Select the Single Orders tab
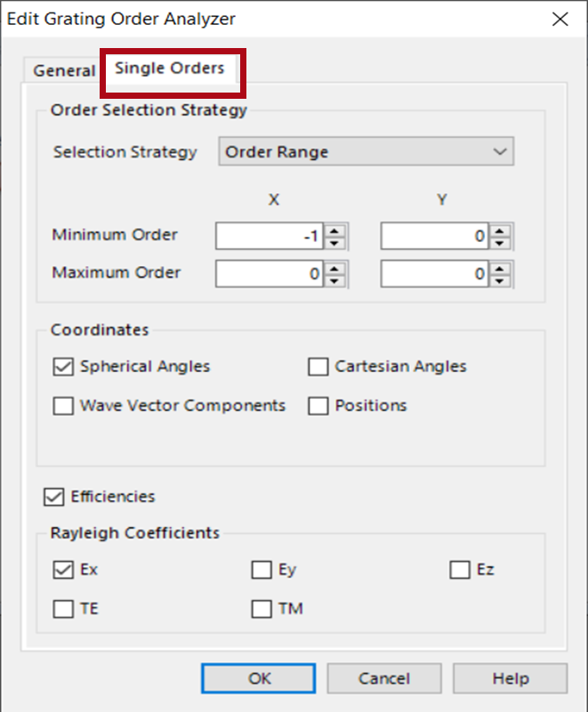Viewport: 588px width, 712px height. pos(170,69)
